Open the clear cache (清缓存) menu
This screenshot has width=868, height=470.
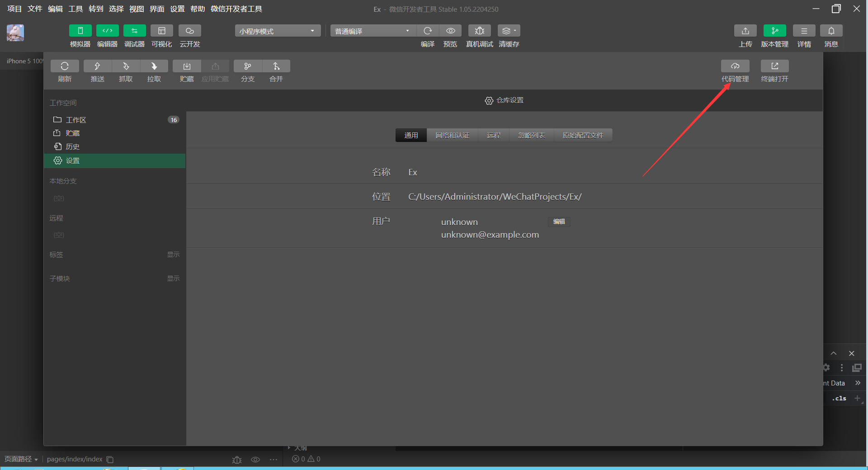point(509,31)
